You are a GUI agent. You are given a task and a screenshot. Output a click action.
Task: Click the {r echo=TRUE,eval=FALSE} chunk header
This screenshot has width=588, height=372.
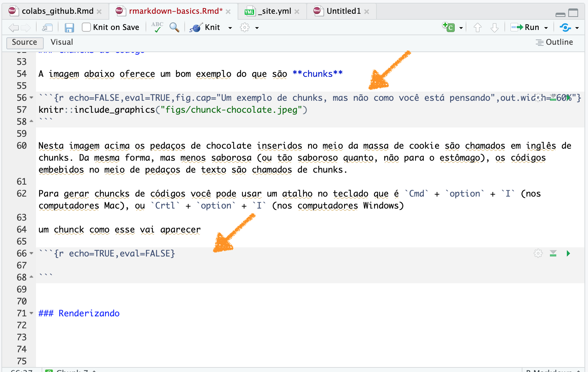(x=107, y=253)
